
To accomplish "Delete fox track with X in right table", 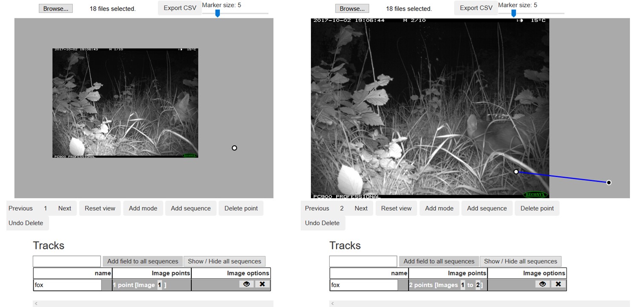I will coord(558,284).
